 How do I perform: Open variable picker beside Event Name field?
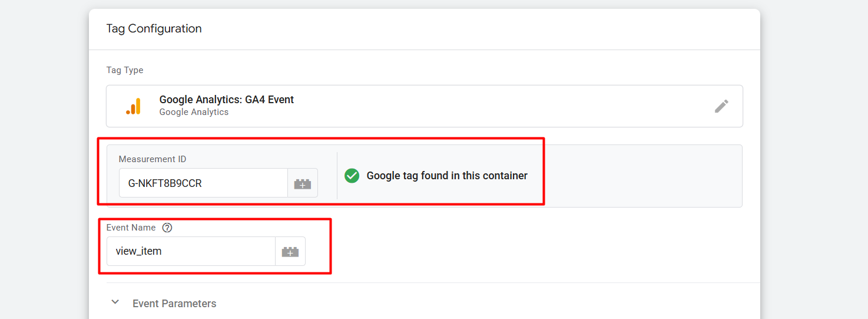click(290, 252)
